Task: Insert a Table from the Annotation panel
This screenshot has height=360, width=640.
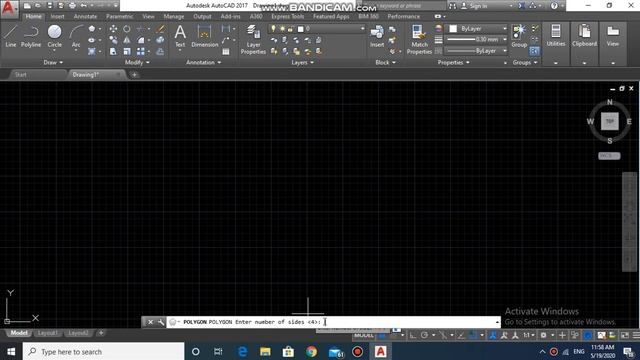Action: (x=226, y=52)
